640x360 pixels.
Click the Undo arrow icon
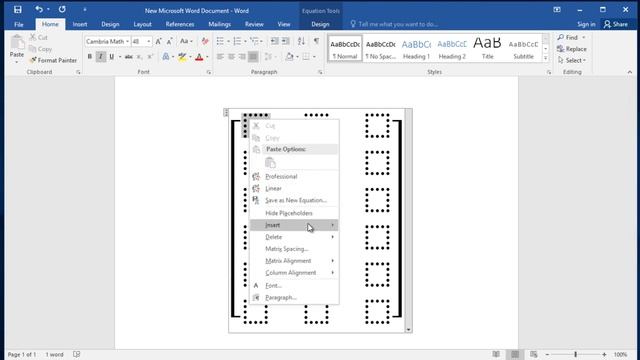[39, 9]
